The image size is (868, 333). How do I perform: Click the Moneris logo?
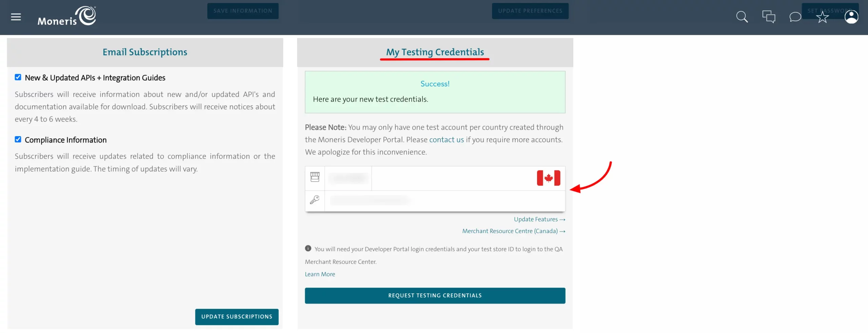pos(67,16)
